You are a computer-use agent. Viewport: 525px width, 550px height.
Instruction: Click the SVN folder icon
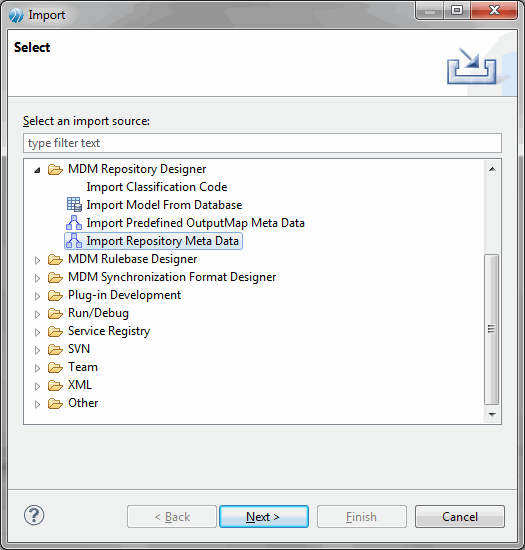pyautogui.click(x=55, y=349)
